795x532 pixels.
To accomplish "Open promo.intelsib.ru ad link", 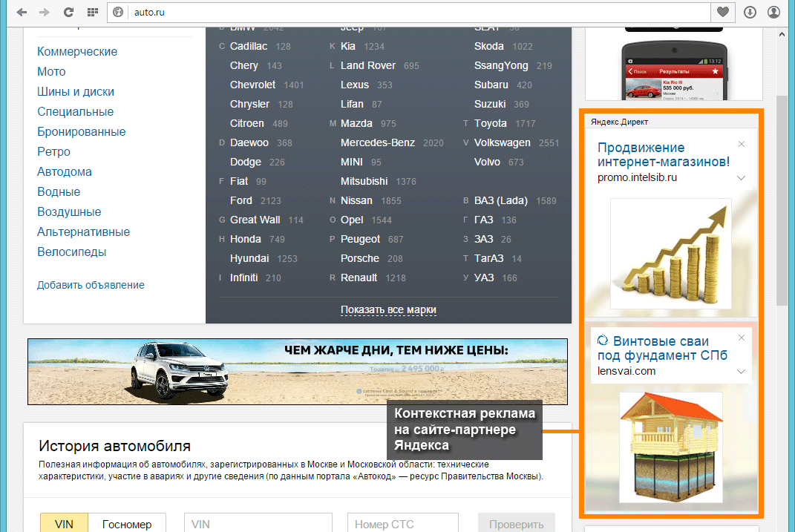I will pos(637,178).
